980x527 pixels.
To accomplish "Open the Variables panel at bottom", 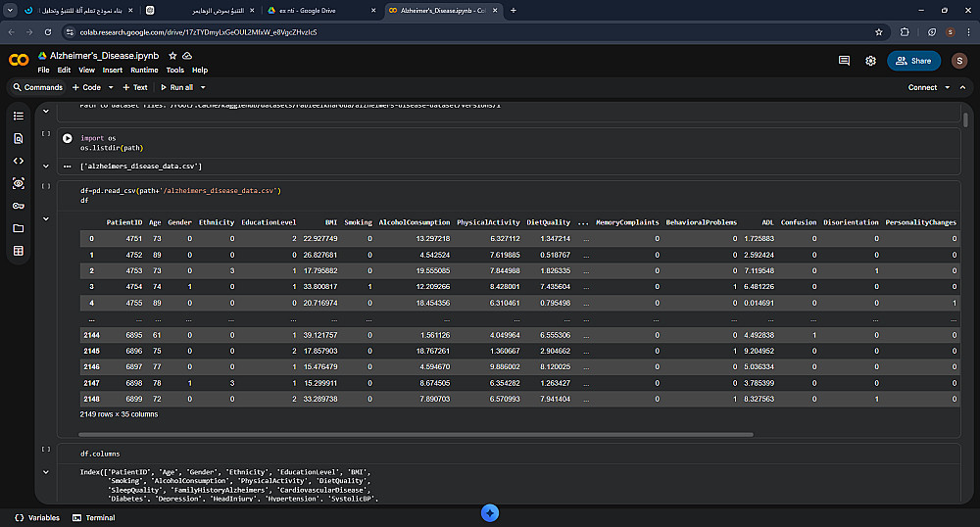I will [37, 517].
